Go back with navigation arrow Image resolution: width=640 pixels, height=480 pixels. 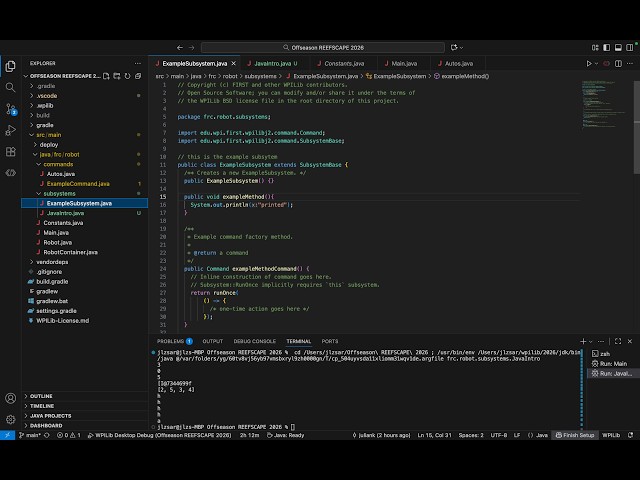(180, 48)
